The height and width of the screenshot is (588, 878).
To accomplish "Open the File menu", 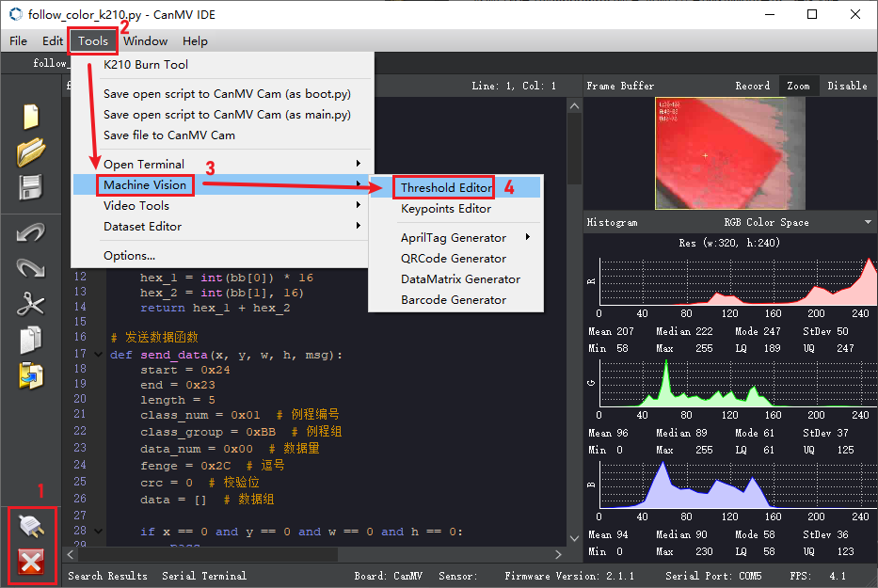I will (x=18, y=40).
